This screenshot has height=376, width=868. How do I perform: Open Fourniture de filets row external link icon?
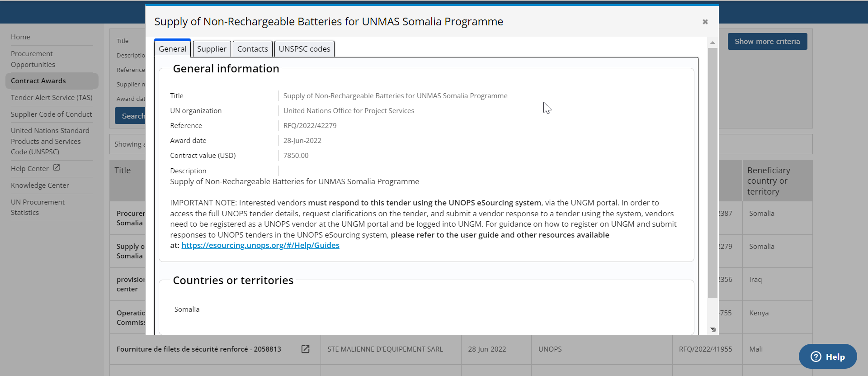point(306,349)
